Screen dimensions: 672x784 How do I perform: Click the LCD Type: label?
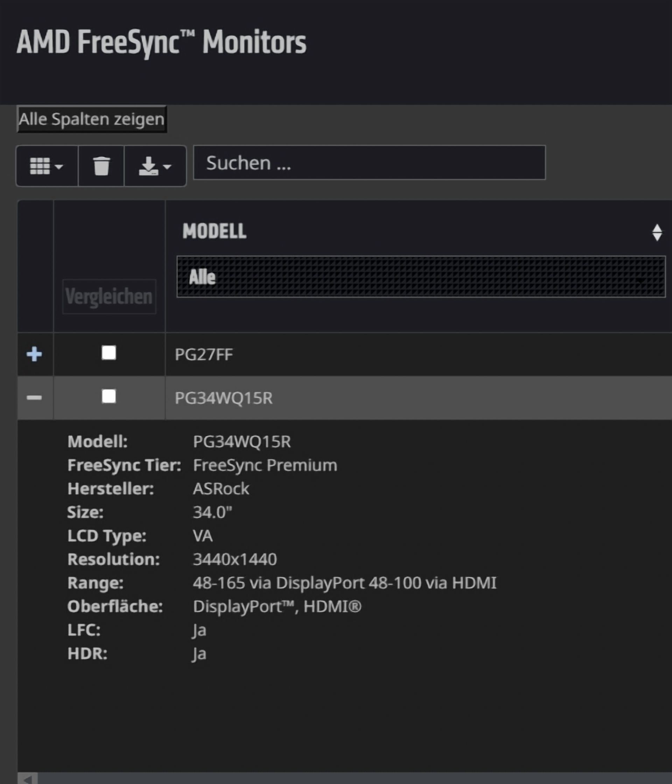(107, 536)
